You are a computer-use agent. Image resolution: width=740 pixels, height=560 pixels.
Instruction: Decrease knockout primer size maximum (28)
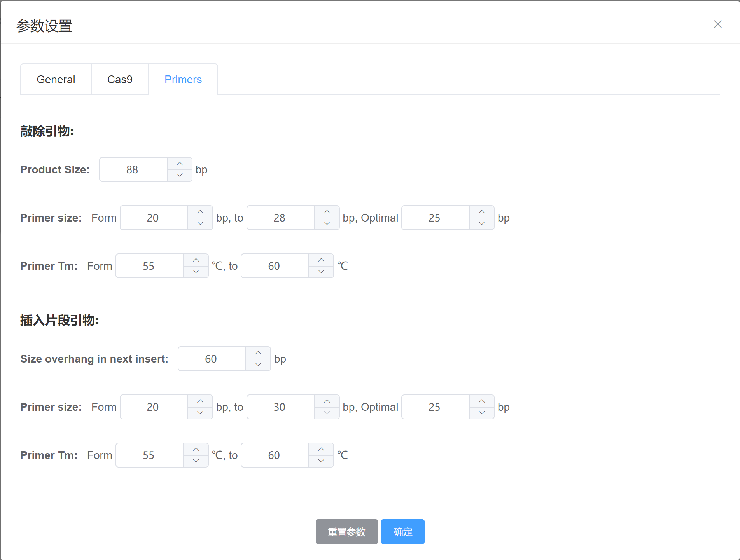(x=327, y=223)
